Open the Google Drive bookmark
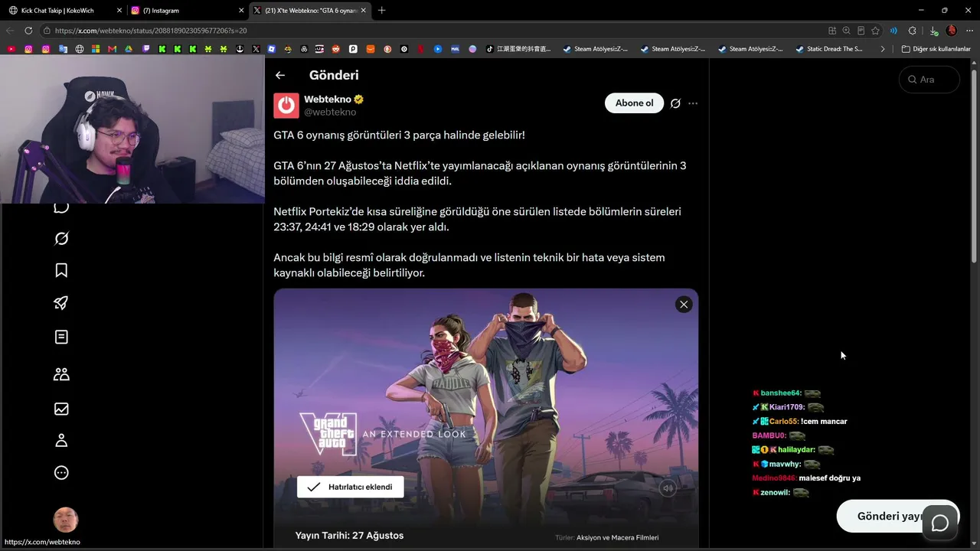Image resolution: width=980 pixels, height=551 pixels. coord(129,49)
